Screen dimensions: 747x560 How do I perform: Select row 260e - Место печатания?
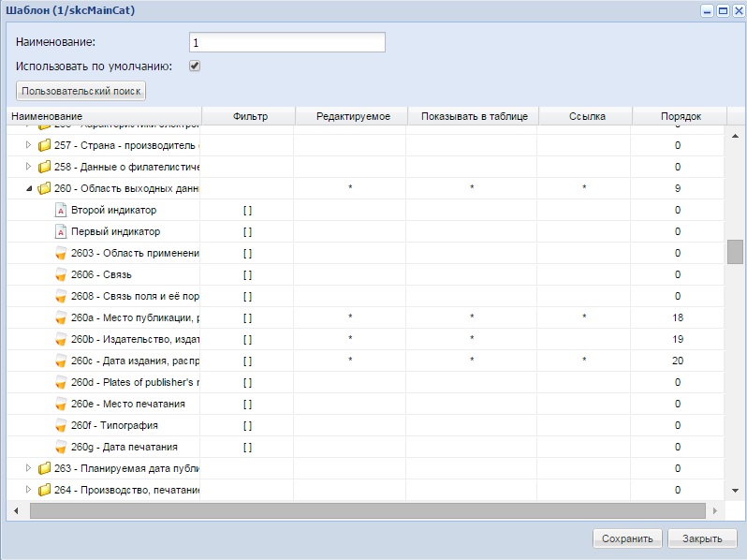tap(365, 404)
